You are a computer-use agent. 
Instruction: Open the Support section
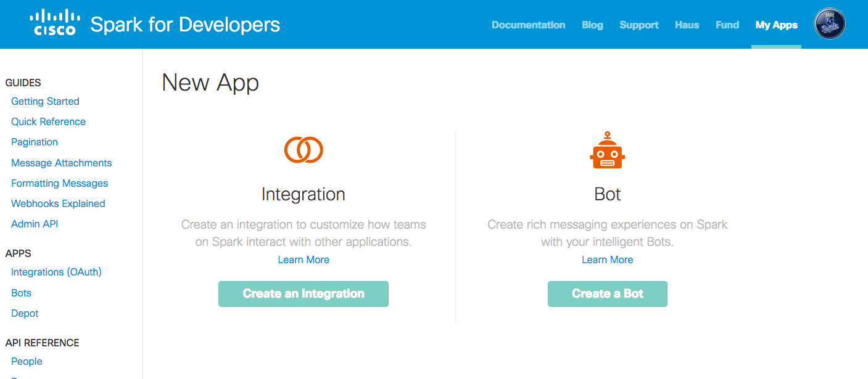pos(639,25)
